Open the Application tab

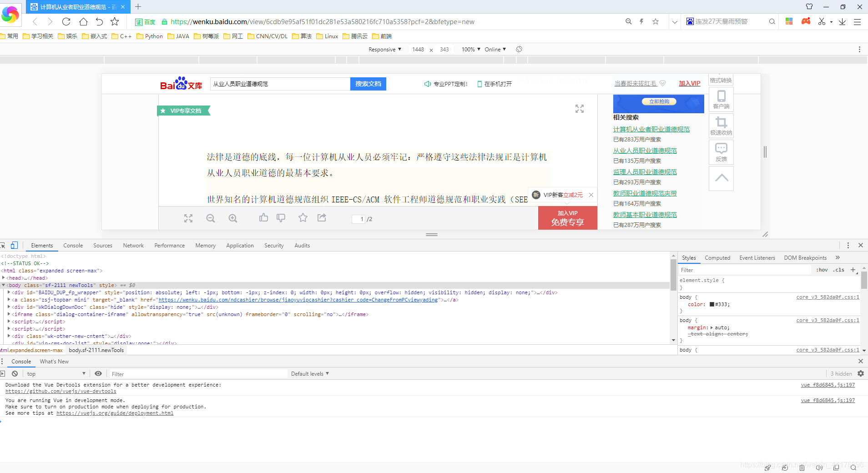pyautogui.click(x=240, y=245)
